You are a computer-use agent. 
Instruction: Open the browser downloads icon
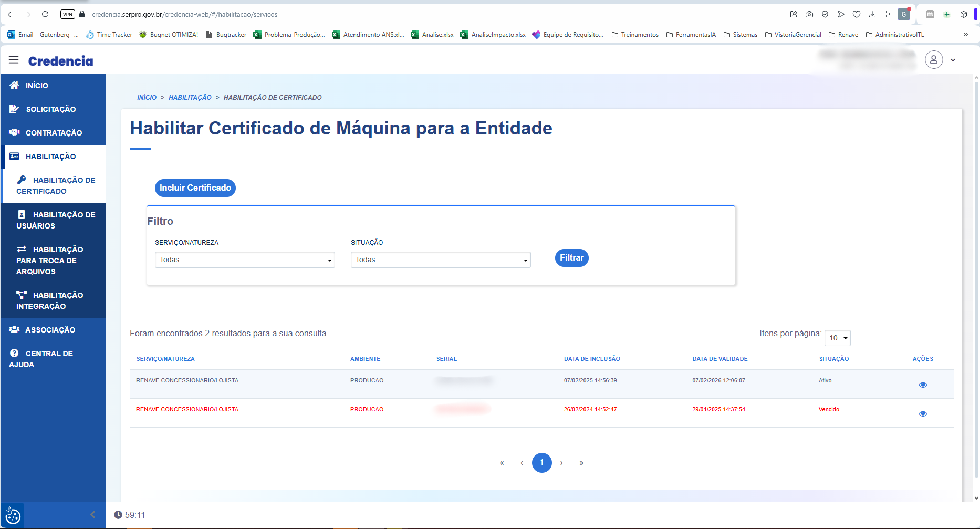(x=872, y=14)
